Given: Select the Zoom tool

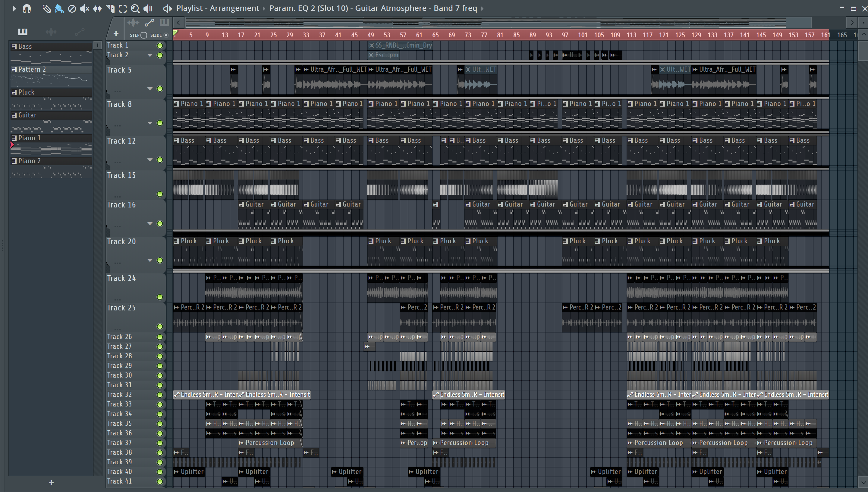Looking at the screenshot, I should click(135, 8).
